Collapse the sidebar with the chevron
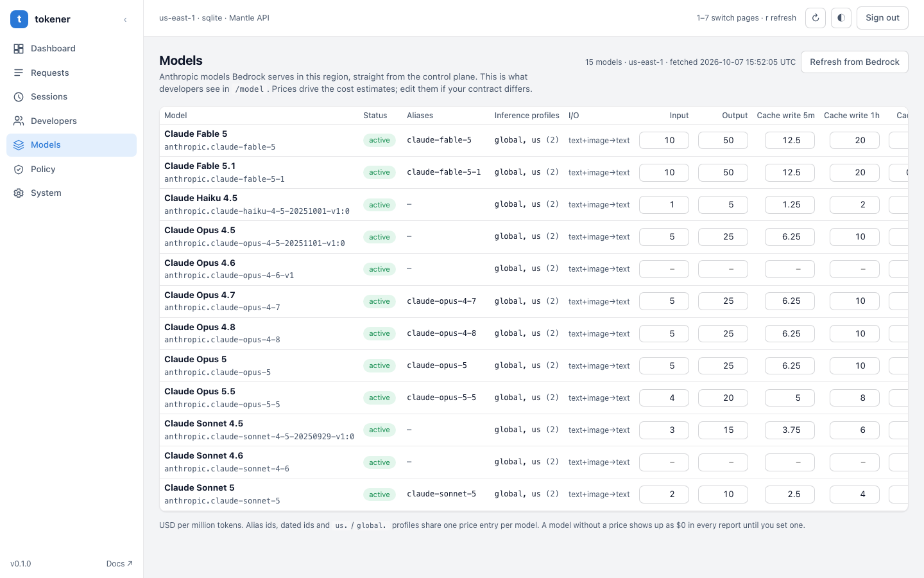The height and width of the screenshot is (578, 924). coord(125,20)
